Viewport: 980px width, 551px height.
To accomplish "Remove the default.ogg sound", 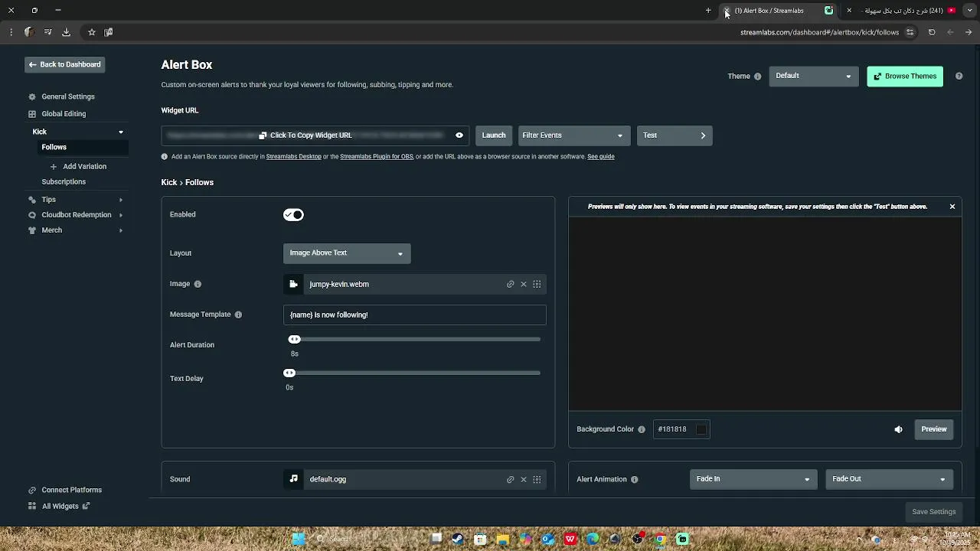I will 524,480.
